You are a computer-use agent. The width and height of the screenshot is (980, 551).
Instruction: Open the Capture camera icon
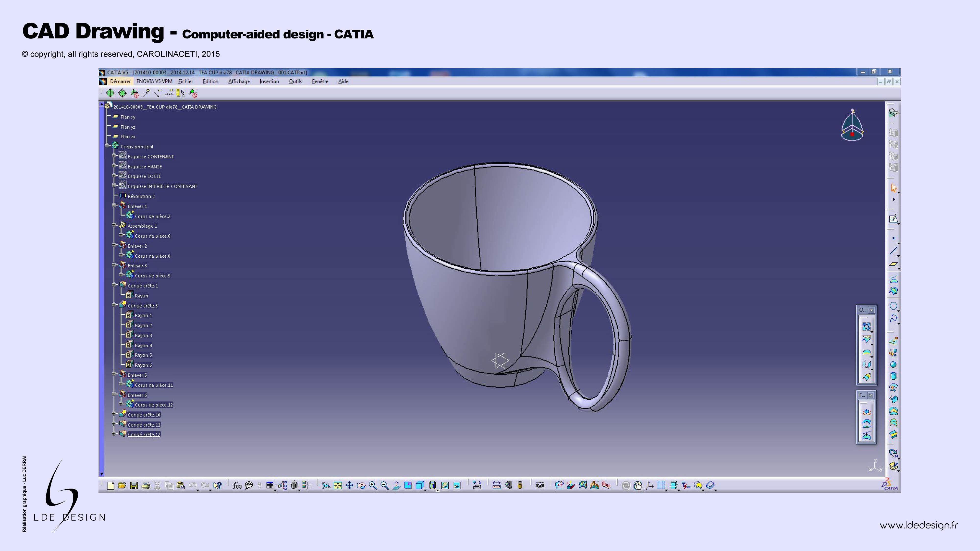pos(539,485)
